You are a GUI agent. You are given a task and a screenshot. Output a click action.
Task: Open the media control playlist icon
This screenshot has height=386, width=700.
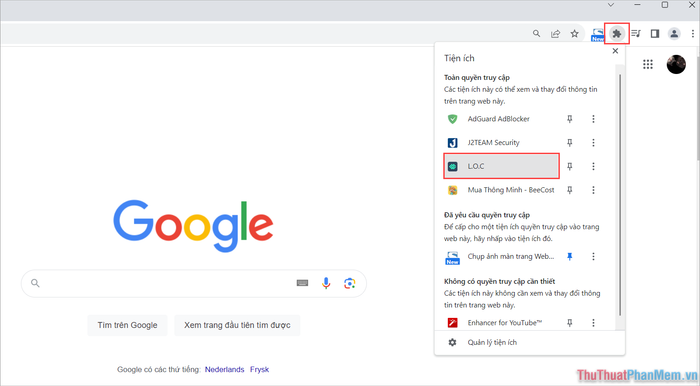pyautogui.click(x=636, y=33)
